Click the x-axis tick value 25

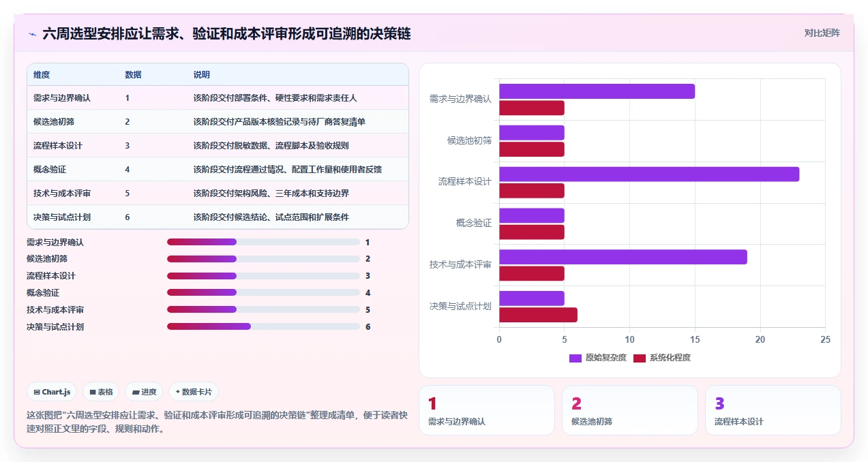pos(825,339)
